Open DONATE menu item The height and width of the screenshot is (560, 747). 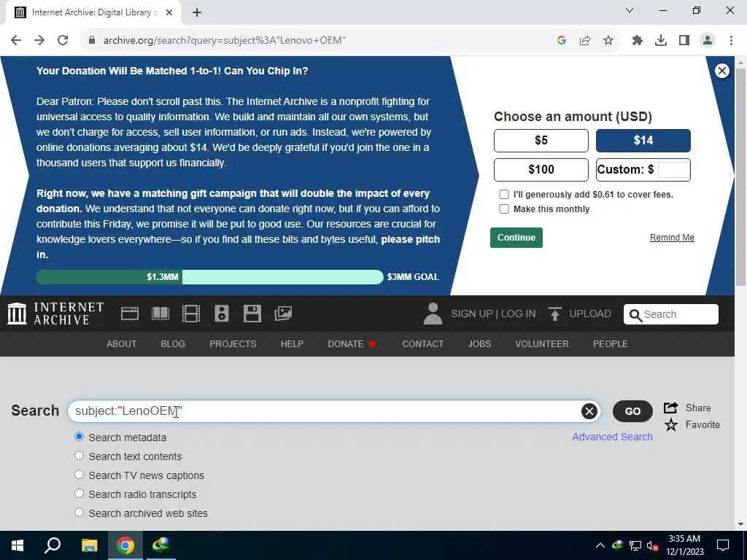[x=352, y=344]
